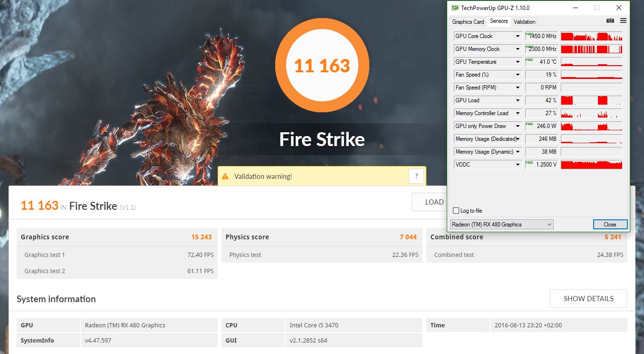Click the GPU Temperature 41.0 °C value
The image size is (644, 354).
tap(541, 62)
